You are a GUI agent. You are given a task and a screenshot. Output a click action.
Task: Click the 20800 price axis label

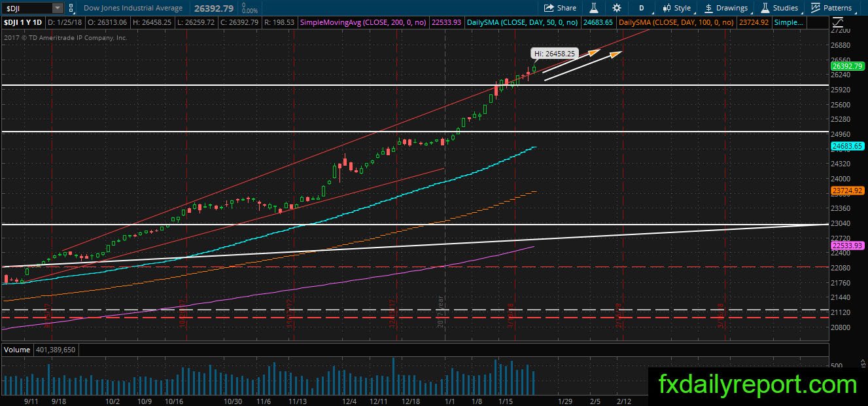[x=842, y=327]
